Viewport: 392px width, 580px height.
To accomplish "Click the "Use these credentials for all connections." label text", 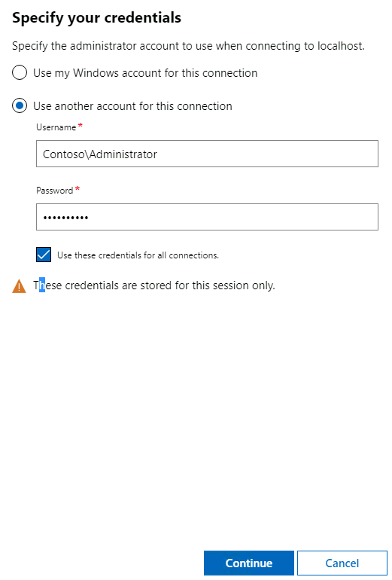I will [138, 255].
